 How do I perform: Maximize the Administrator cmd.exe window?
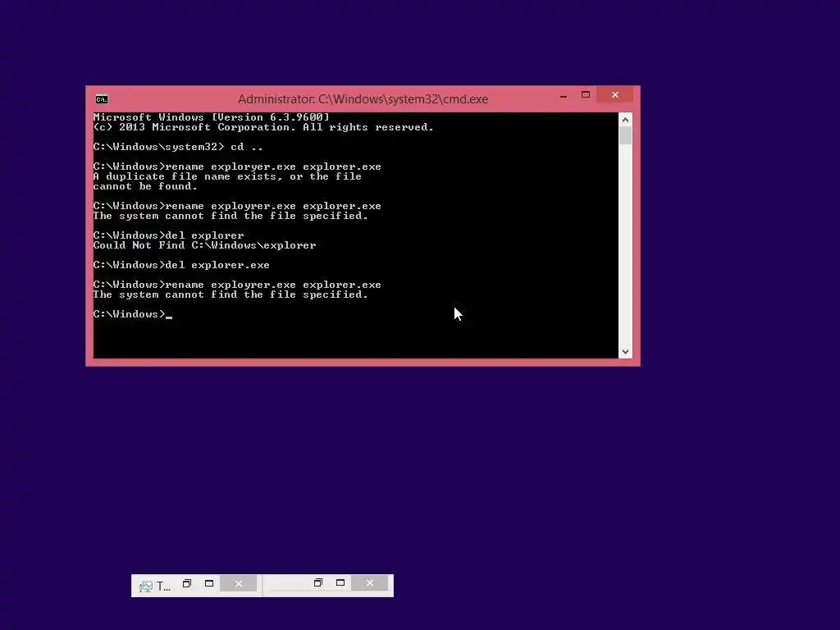click(x=586, y=95)
